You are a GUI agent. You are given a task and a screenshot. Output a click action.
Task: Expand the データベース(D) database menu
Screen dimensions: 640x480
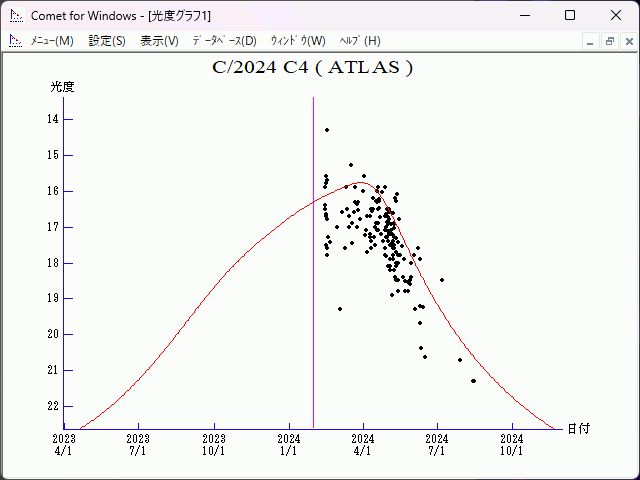pyautogui.click(x=224, y=41)
